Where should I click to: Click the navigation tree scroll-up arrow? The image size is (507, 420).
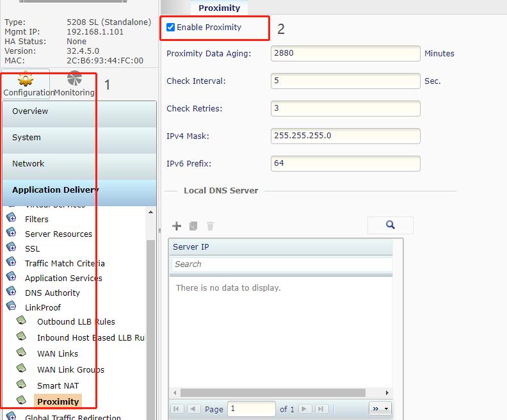pos(150,212)
